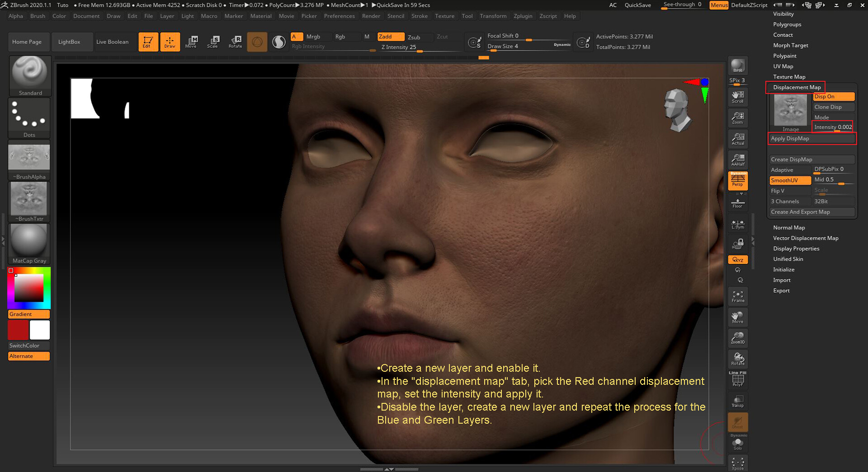Enable the Zadd sculpting mode
Viewport: 868px width, 472px height.
391,37
